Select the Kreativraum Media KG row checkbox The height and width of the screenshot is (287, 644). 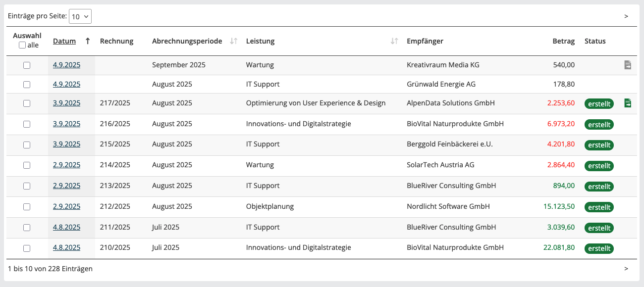point(27,65)
